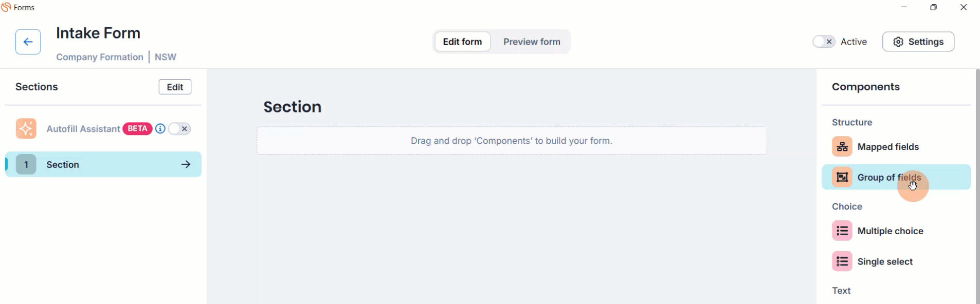Open the Autofill Assistant info icon
This screenshot has height=304, width=980.
[x=160, y=128]
